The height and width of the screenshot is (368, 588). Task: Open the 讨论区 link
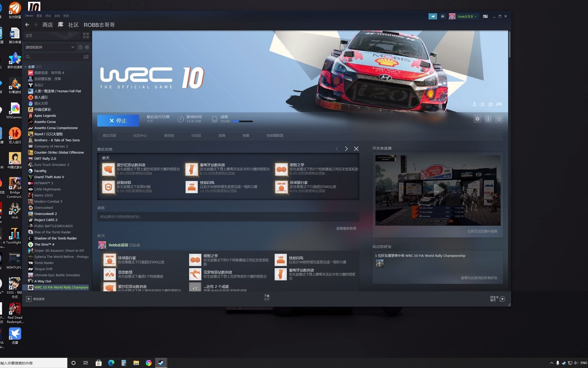pyautogui.click(x=196, y=135)
